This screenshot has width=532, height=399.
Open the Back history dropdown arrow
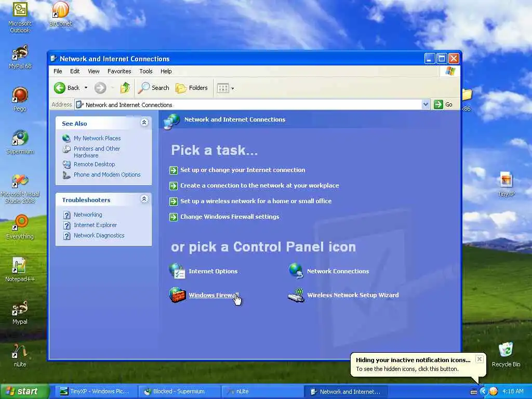[x=86, y=88]
